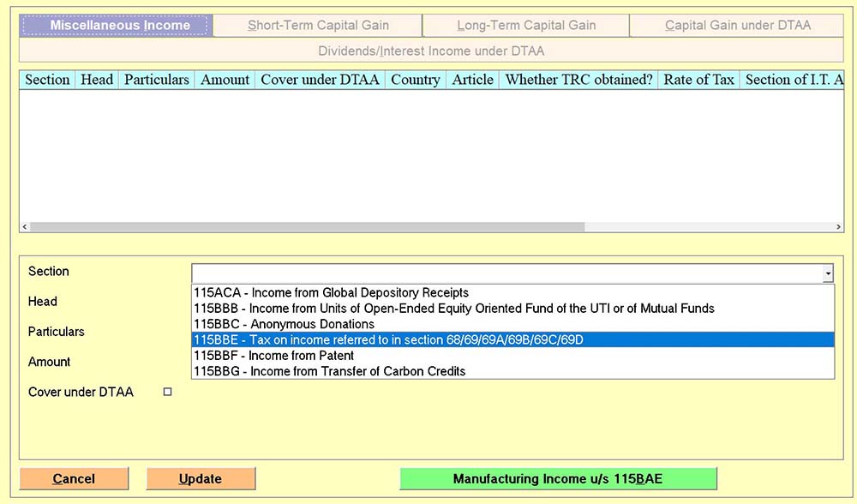Pick 115BBC Anonymous Donations from list
Viewport: 857px width, 504px height.
284,324
